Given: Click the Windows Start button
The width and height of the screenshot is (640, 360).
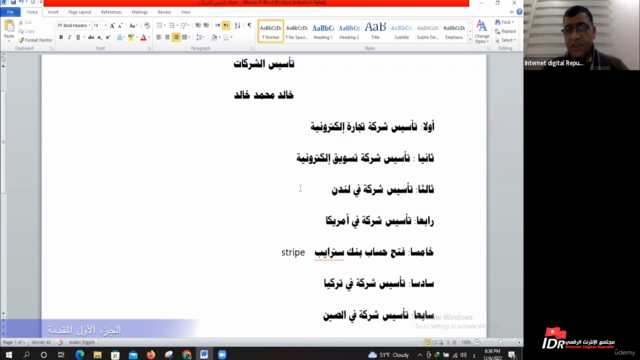Looking at the screenshot, I should tap(8, 355).
